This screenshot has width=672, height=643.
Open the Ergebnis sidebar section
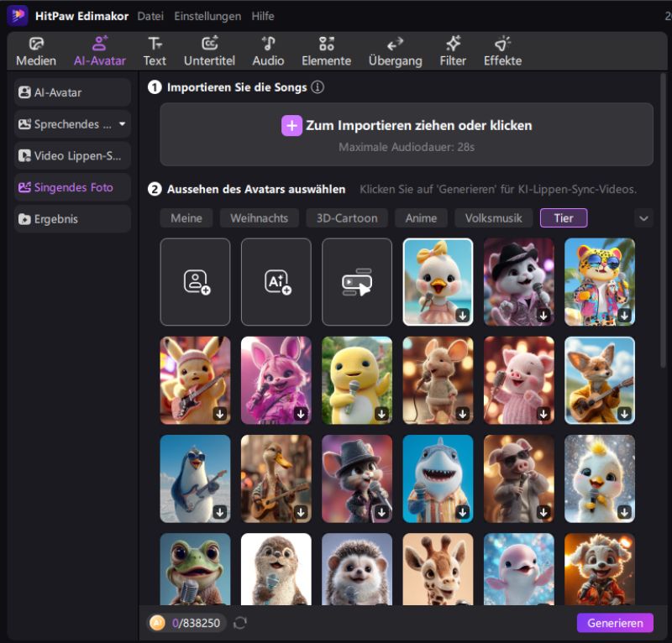pyautogui.click(x=72, y=219)
